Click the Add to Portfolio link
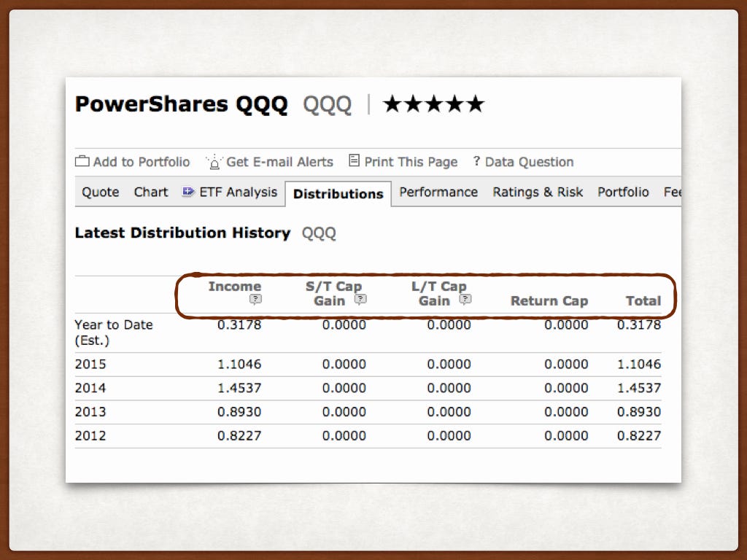 142,162
